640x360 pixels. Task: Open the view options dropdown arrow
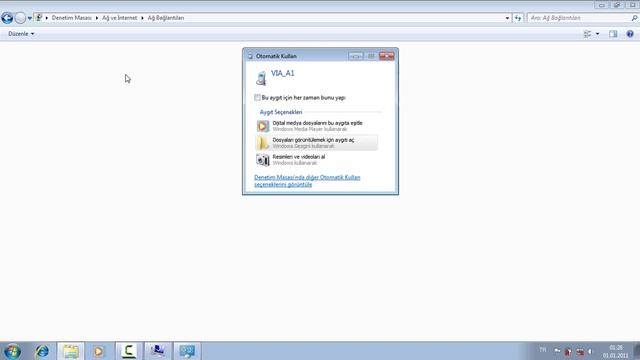(x=598, y=34)
